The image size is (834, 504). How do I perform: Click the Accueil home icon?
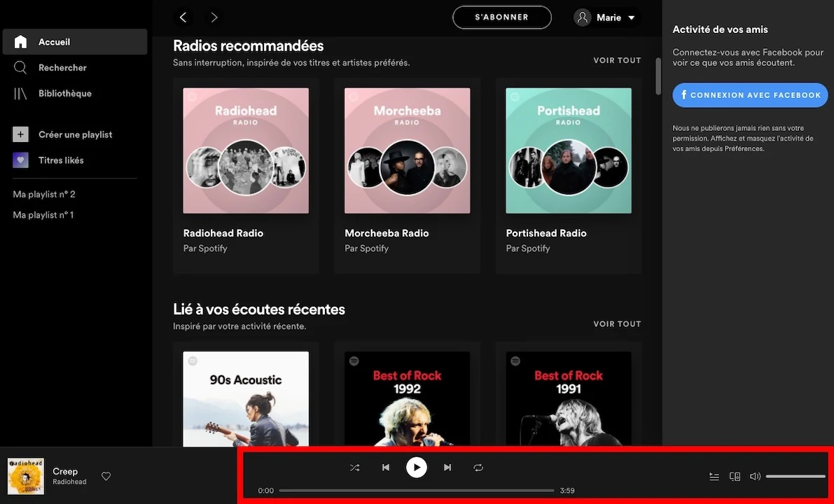20,42
